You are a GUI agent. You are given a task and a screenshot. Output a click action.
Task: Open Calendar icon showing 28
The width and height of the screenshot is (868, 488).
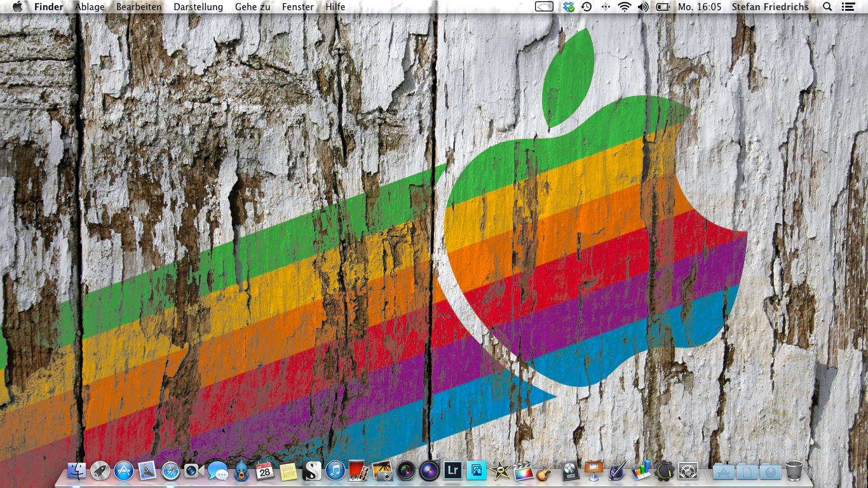264,471
